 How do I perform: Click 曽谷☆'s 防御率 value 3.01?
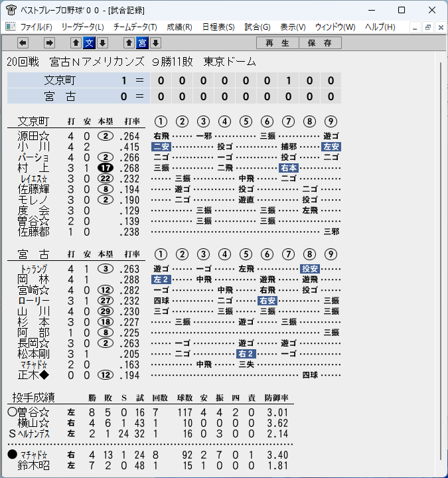(277, 412)
